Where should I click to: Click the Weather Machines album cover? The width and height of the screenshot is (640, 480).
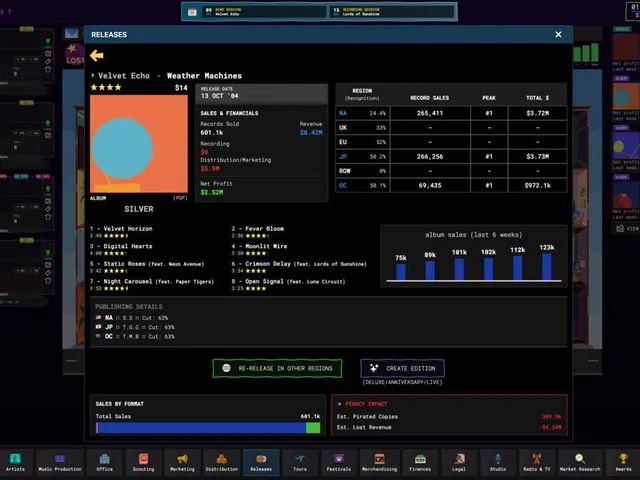click(139, 144)
